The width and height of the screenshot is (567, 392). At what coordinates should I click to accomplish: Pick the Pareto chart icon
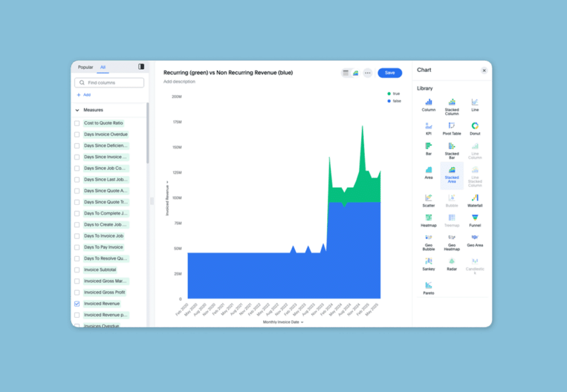point(429,286)
